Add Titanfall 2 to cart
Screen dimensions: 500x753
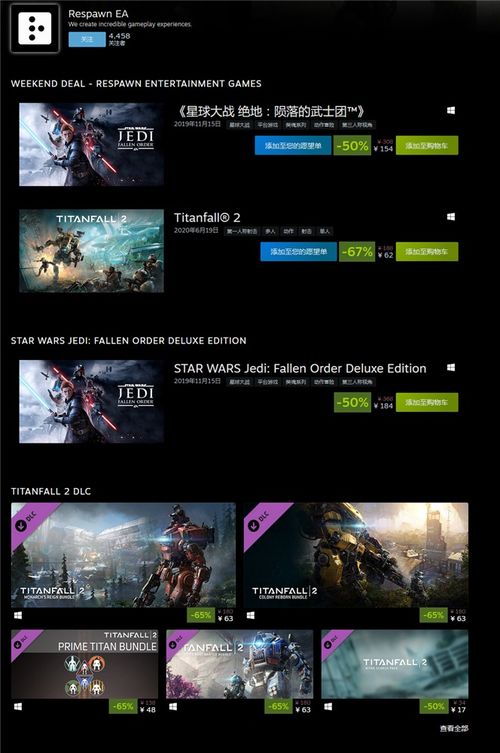tap(427, 252)
